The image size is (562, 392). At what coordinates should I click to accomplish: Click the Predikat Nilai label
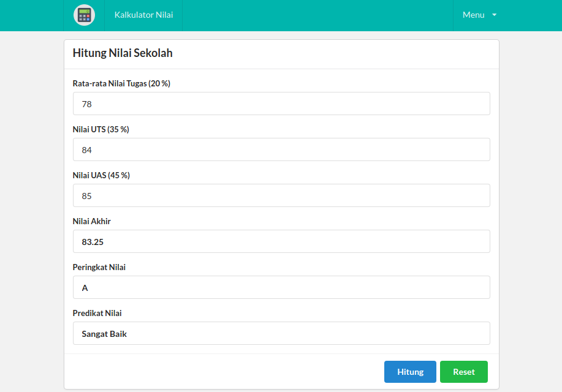tap(97, 313)
